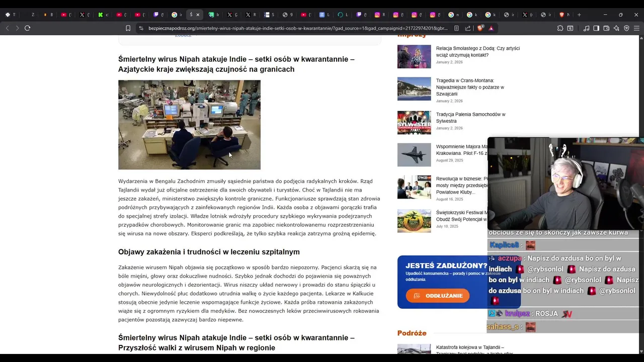
Task: Click the hospital control room article image
Action: point(189,125)
